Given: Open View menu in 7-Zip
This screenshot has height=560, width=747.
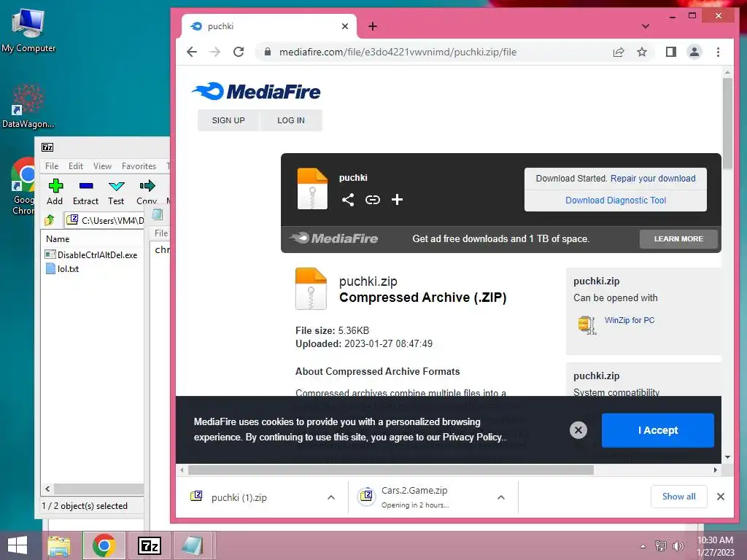Looking at the screenshot, I should [x=102, y=166].
